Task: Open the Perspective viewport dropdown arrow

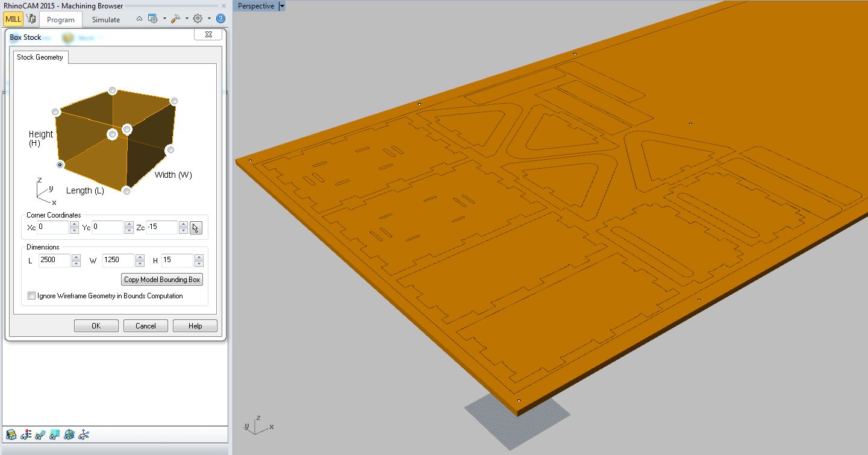Action: [x=282, y=6]
